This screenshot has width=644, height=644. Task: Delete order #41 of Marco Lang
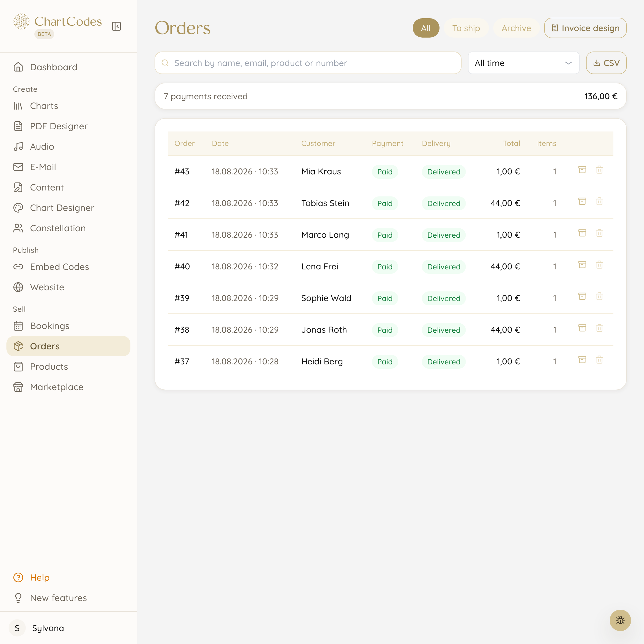[x=599, y=233]
